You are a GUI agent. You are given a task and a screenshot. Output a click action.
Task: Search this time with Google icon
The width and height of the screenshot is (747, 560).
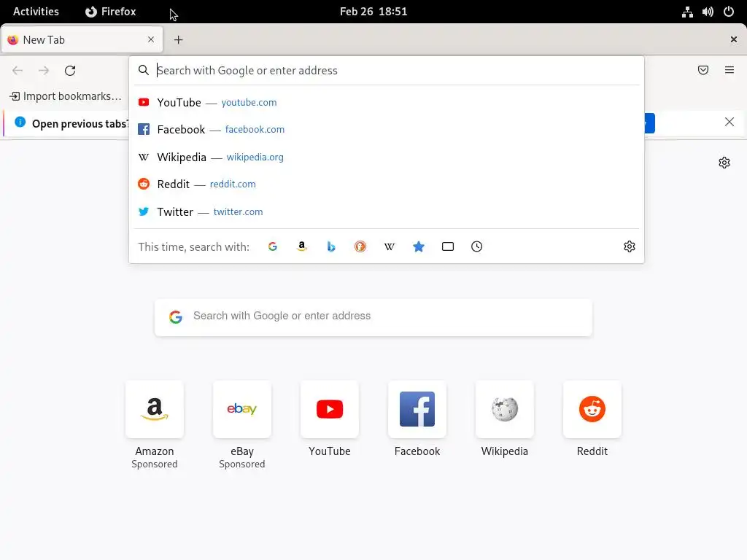pos(273,246)
